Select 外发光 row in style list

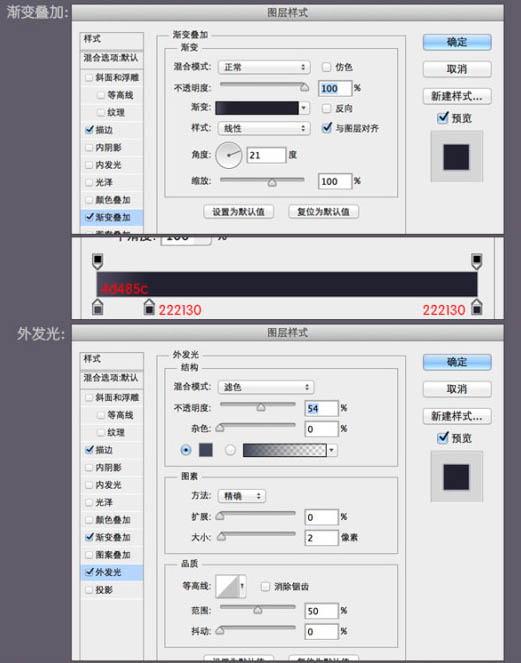pyautogui.click(x=112, y=572)
